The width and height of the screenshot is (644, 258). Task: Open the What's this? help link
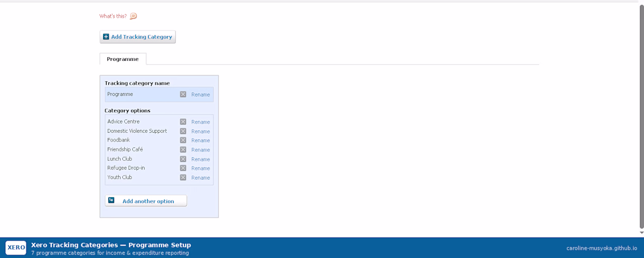tap(113, 16)
